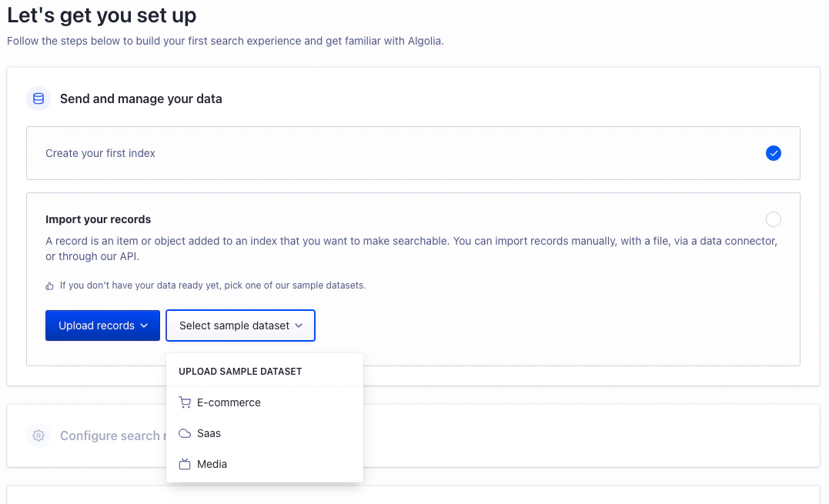Collapse the Select sample dataset dropdown
Image resolution: width=829 pixels, height=504 pixels.
241,325
